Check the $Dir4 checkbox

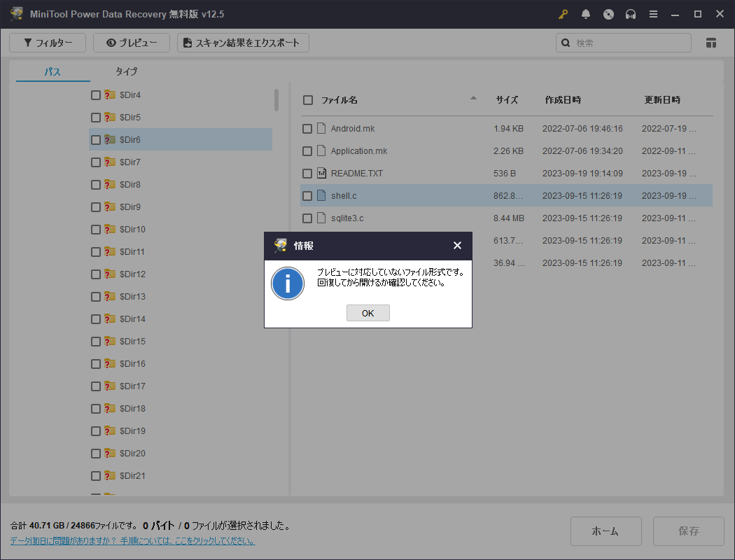tap(96, 95)
